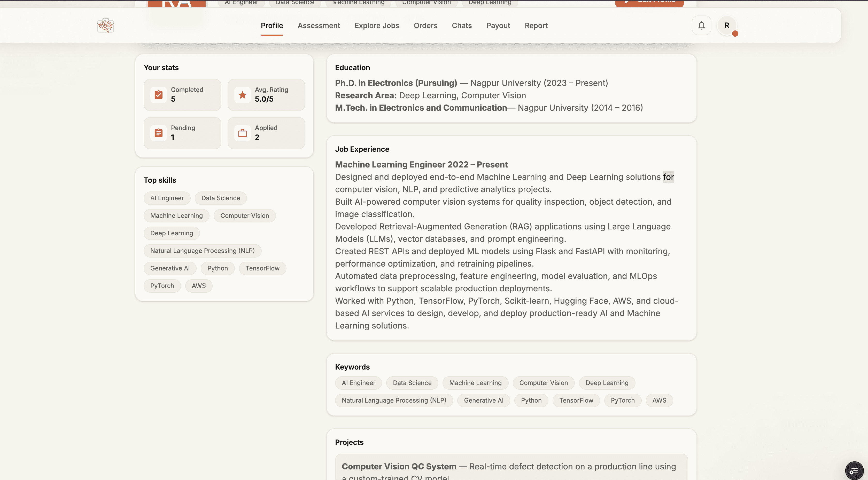Screen dimensions: 868x480
Task: Select the Completed stats card
Action: 182,95
